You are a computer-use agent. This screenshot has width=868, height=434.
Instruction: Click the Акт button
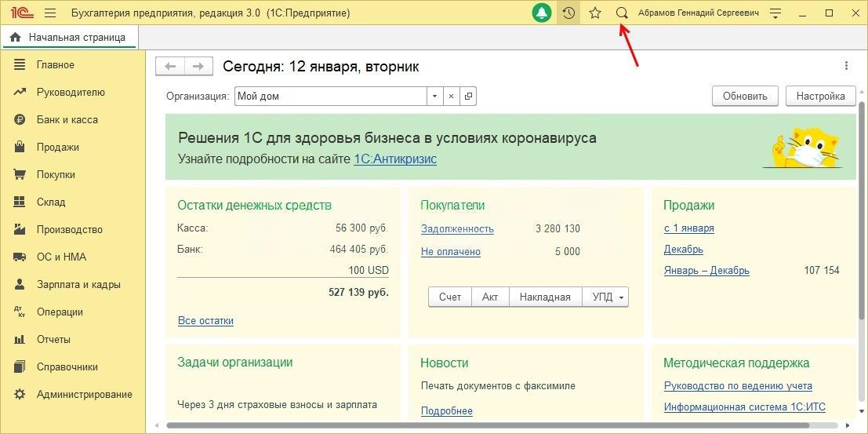(490, 297)
